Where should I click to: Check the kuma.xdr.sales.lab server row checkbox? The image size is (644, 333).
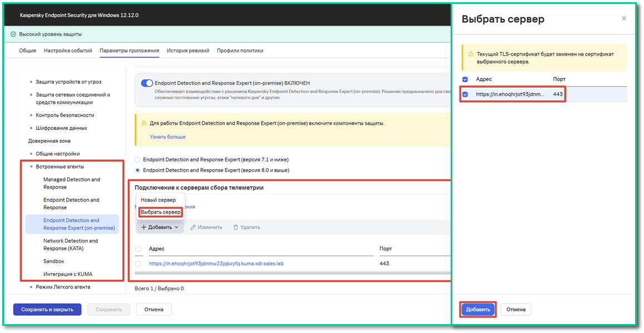tap(138, 264)
